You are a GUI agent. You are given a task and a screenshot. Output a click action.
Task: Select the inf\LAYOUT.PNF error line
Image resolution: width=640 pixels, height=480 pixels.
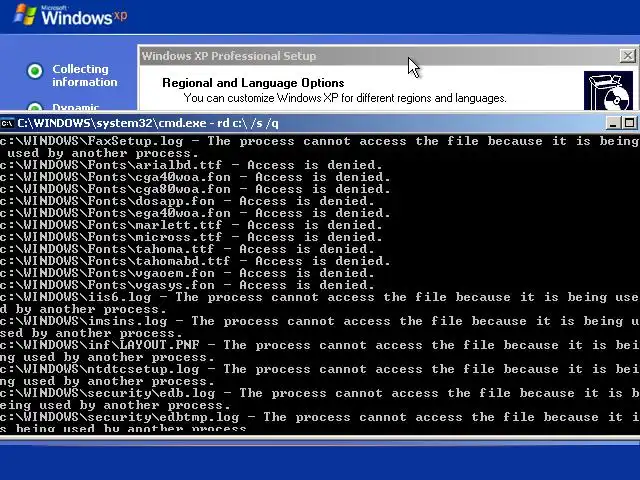pos(320,351)
